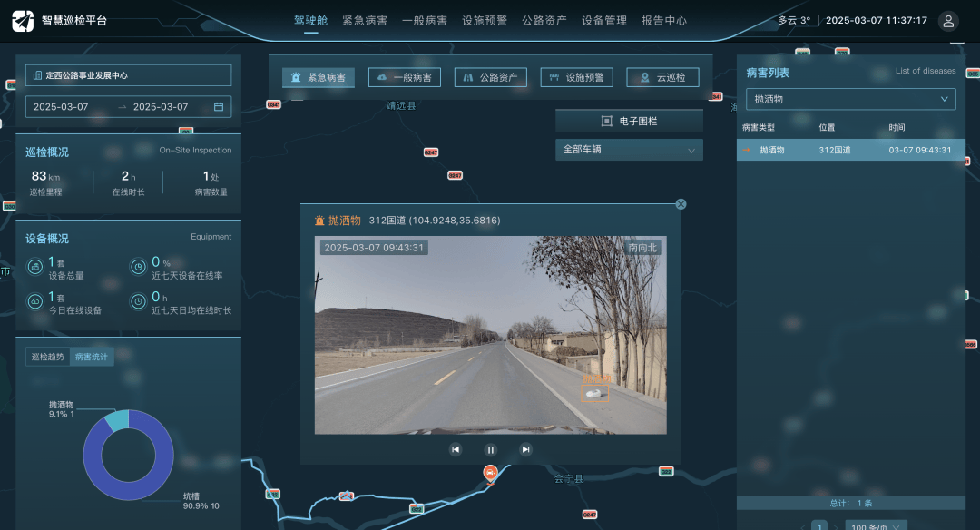Expand the 抛洒物 disease type dropdown
The height and width of the screenshot is (530, 980).
point(850,99)
